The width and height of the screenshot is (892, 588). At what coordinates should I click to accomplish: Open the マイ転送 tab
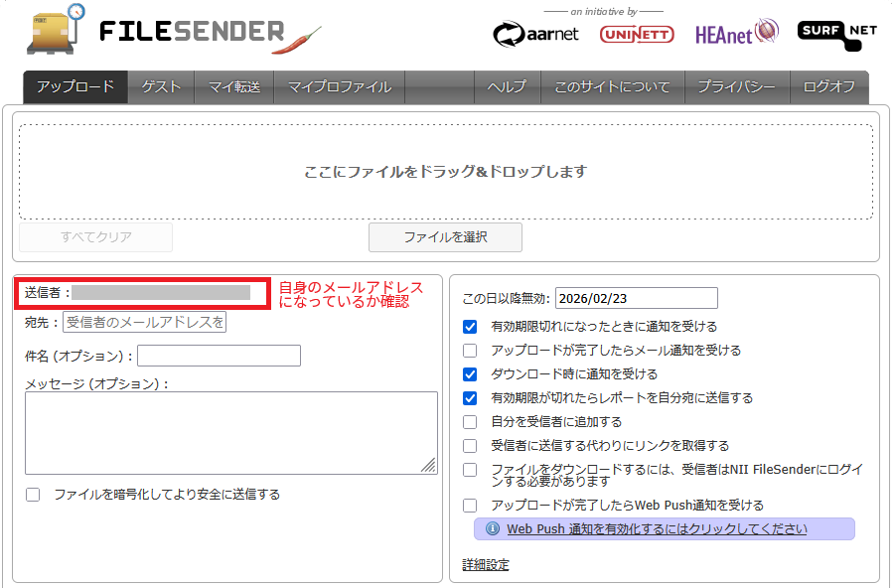click(x=233, y=87)
